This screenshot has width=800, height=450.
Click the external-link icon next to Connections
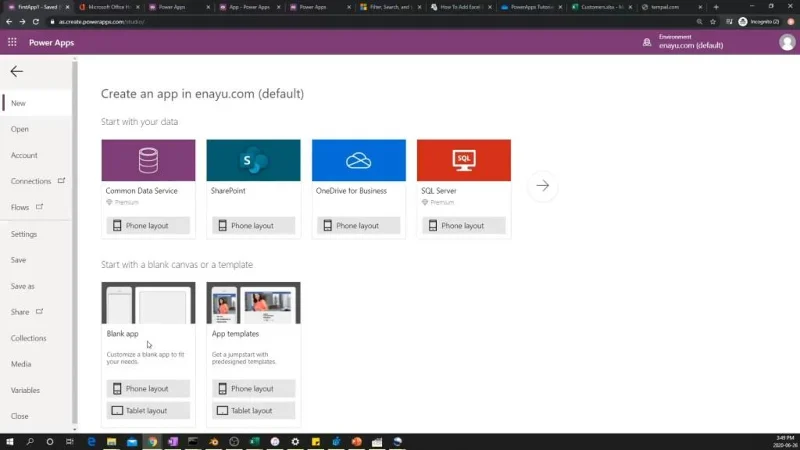click(61, 181)
